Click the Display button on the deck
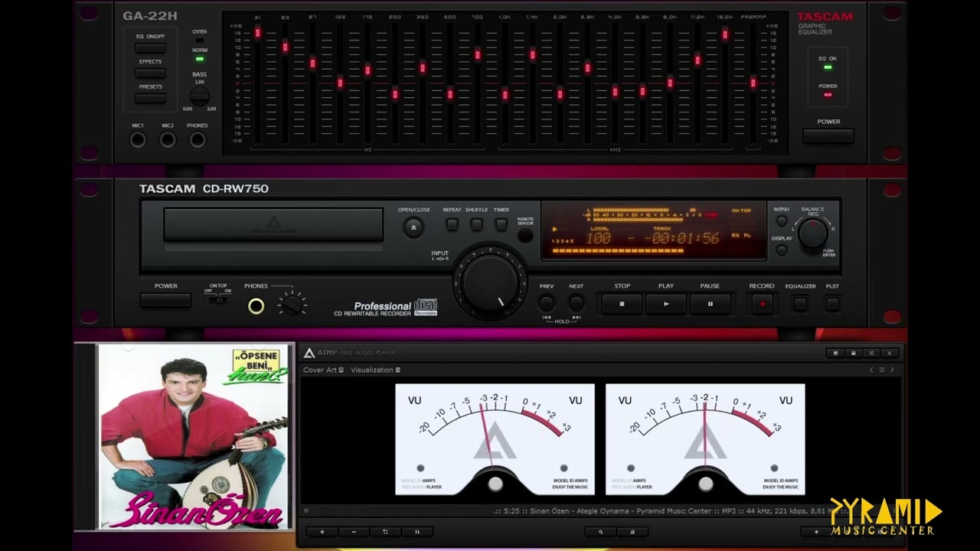This screenshot has height=551, width=980. tap(782, 250)
